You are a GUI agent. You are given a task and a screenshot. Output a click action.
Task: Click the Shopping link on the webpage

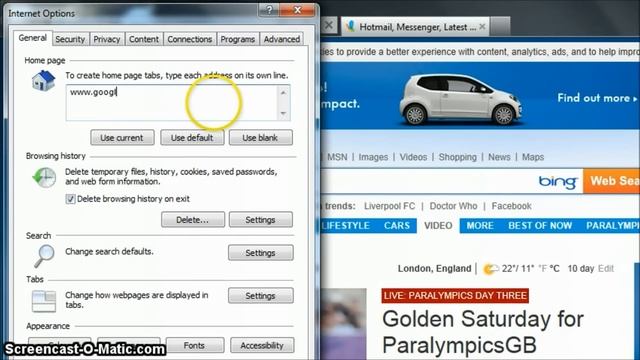click(x=457, y=157)
